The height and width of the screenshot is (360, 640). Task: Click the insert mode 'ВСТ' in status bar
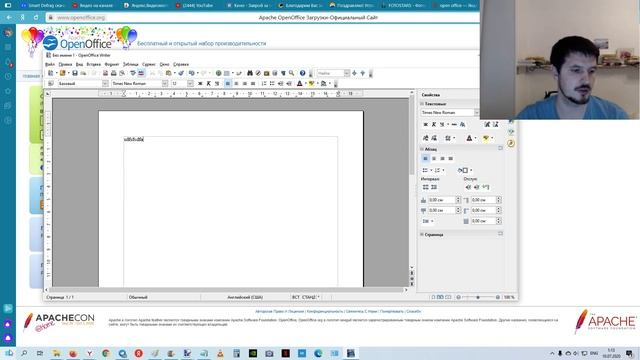tap(296, 297)
